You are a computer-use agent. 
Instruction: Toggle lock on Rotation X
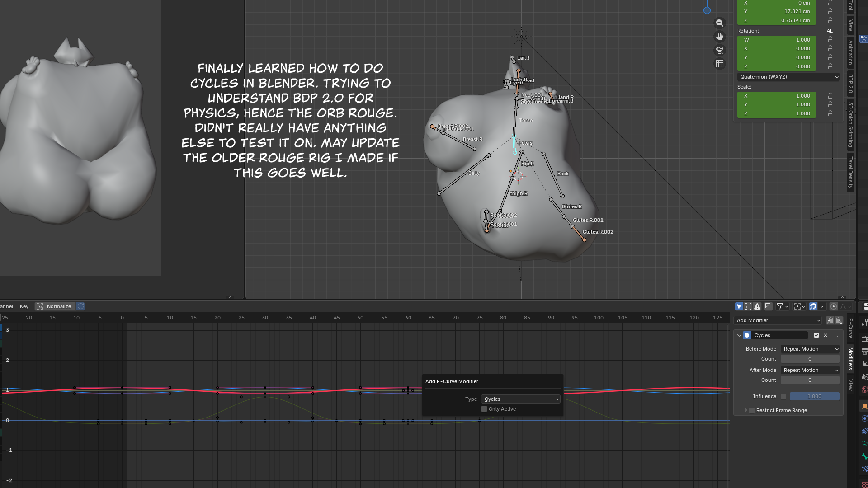point(830,48)
